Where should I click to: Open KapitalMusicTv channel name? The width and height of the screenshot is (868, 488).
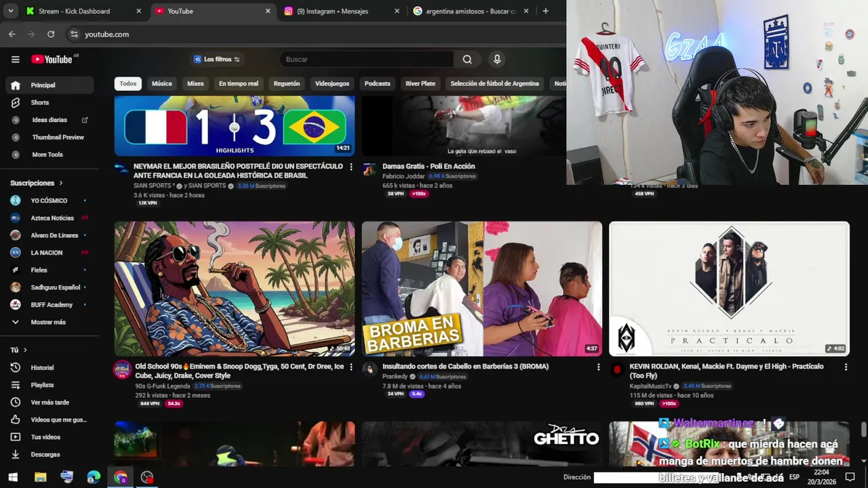(x=650, y=386)
